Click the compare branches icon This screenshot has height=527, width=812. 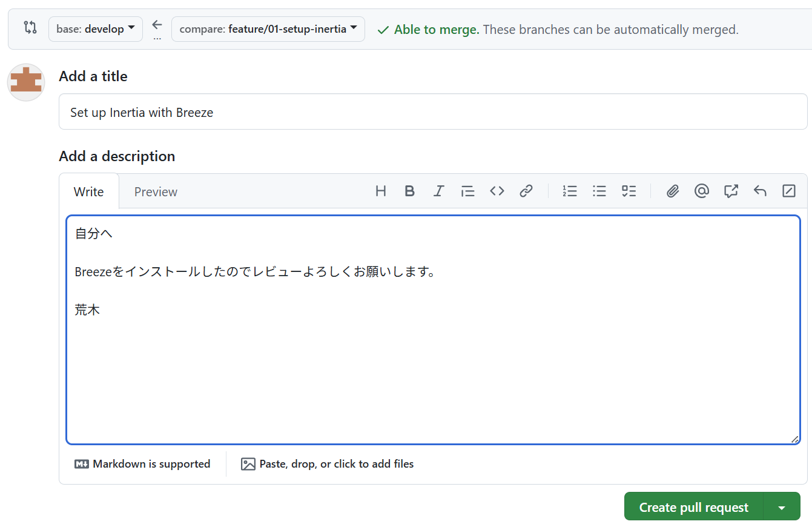click(x=30, y=27)
